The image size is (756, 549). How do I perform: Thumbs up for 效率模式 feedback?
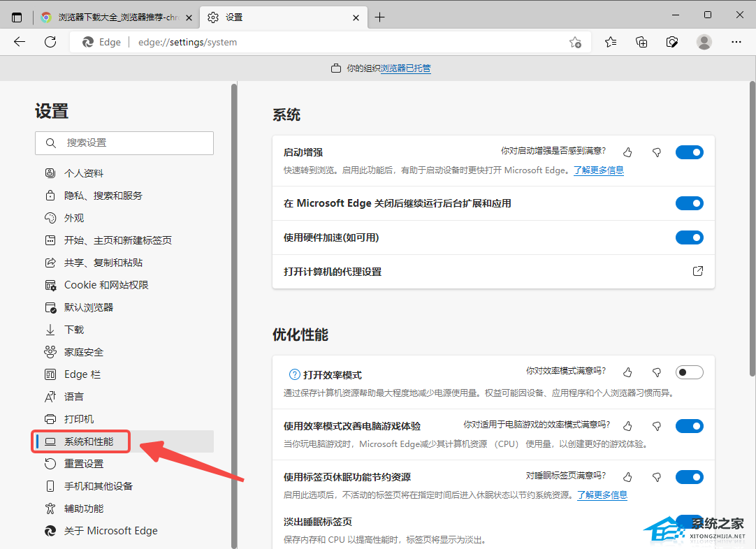pyautogui.click(x=627, y=372)
